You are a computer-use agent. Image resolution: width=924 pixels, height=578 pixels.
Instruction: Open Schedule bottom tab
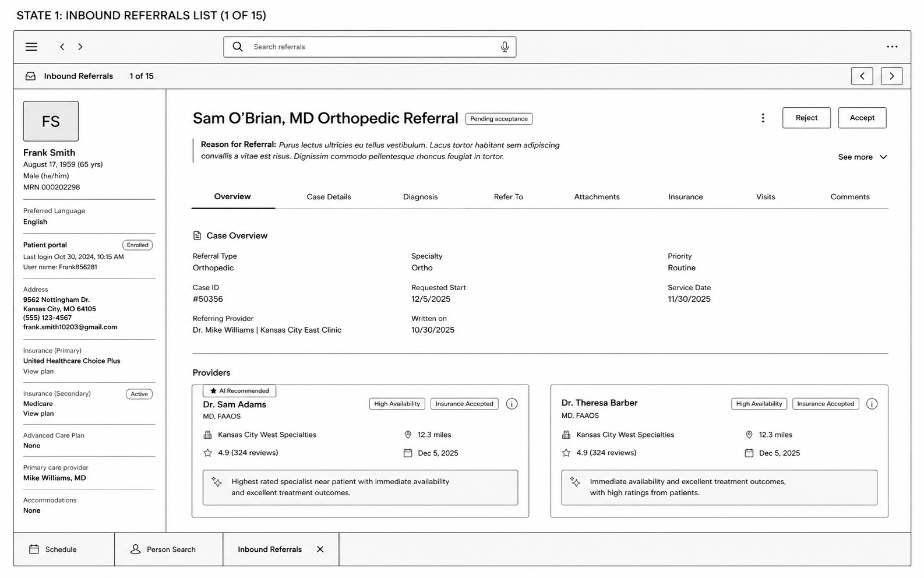[x=64, y=549]
